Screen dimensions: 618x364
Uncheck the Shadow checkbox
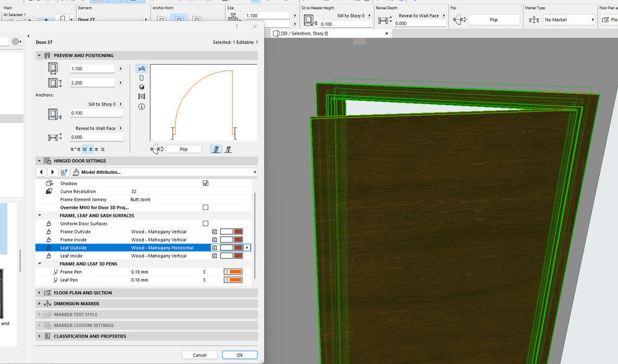(205, 184)
